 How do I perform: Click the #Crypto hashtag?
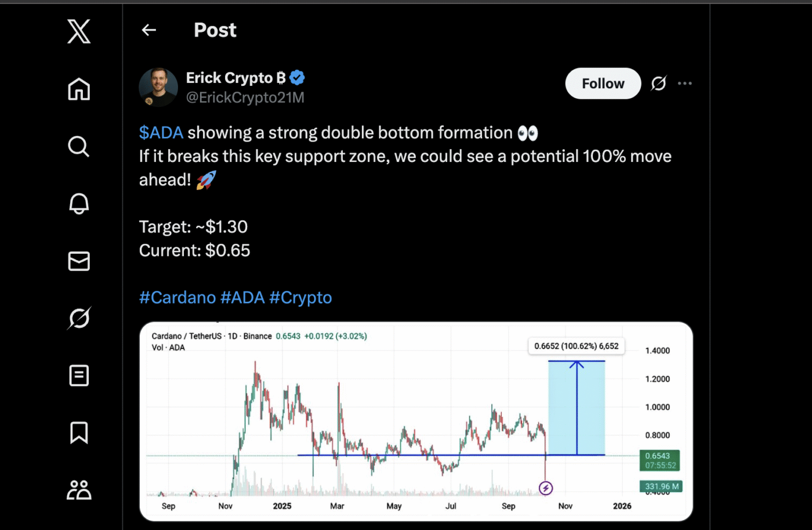[300, 298]
